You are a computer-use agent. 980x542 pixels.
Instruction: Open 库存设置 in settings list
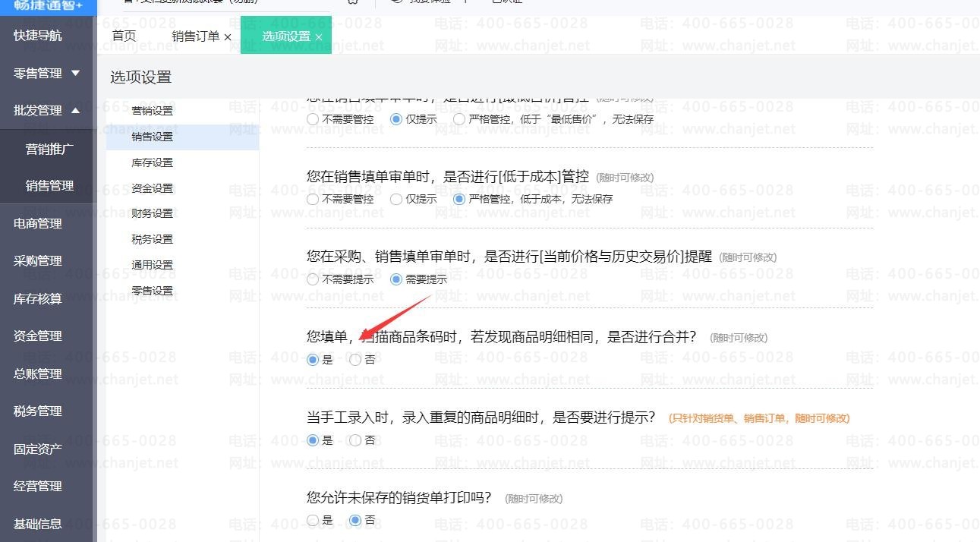(x=152, y=162)
